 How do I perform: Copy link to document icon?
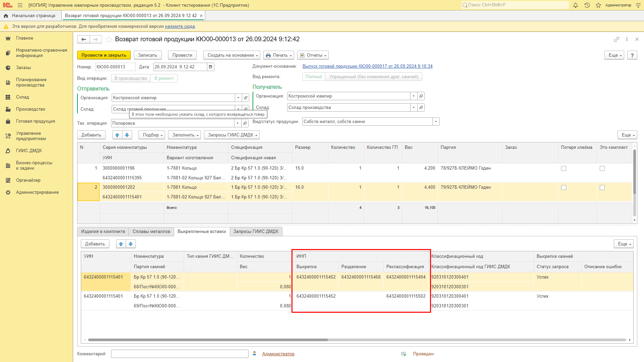pyautogui.click(x=616, y=39)
